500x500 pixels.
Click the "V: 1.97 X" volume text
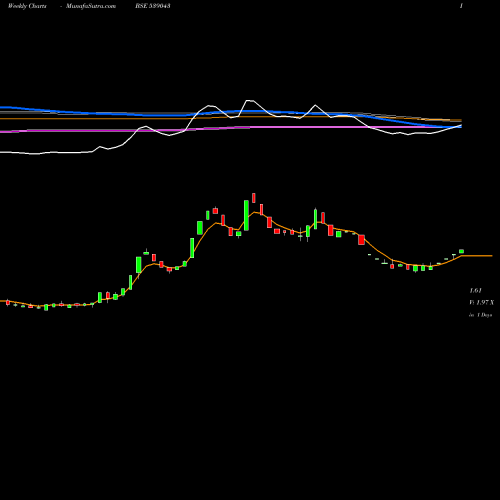tap(482, 302)
